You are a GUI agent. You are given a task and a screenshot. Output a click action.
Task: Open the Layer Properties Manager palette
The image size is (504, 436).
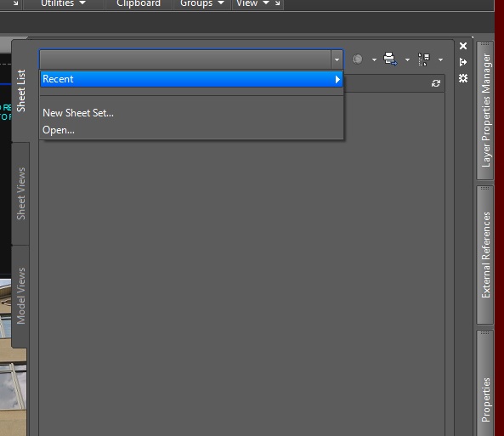[x=485, y=110]
